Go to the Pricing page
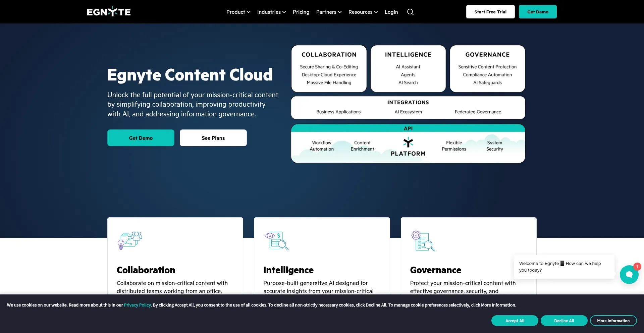The width and height of the screenshot is (644, 333). 301,12
